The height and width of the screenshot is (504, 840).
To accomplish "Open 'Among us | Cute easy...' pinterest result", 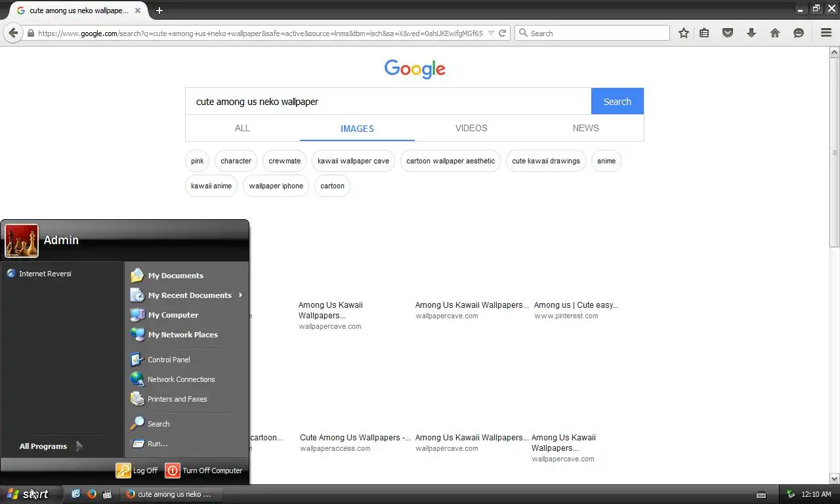I will point(576,304).
